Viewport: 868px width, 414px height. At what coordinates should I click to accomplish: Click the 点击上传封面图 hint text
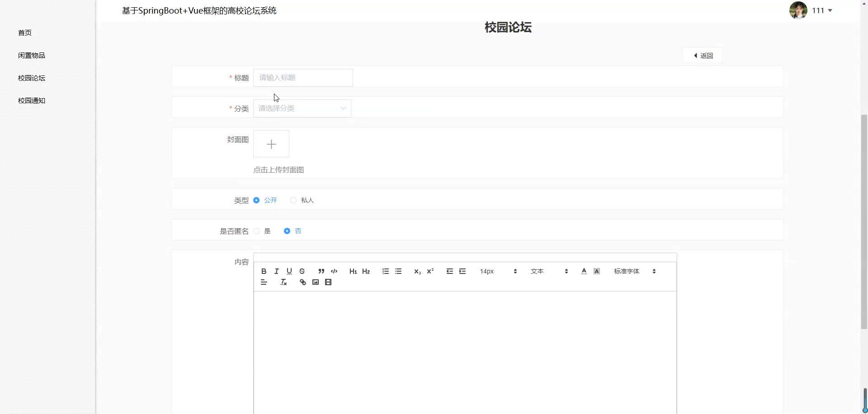[278, 170]
